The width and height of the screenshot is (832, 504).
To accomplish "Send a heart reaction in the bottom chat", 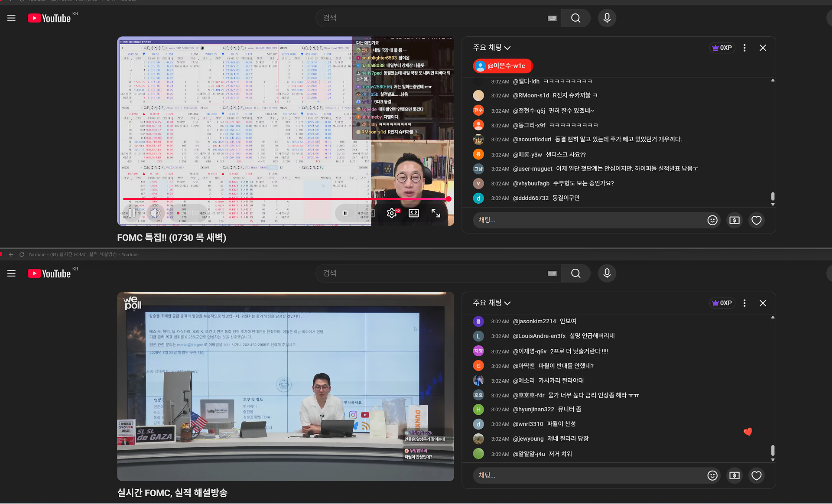I will 757,475.
